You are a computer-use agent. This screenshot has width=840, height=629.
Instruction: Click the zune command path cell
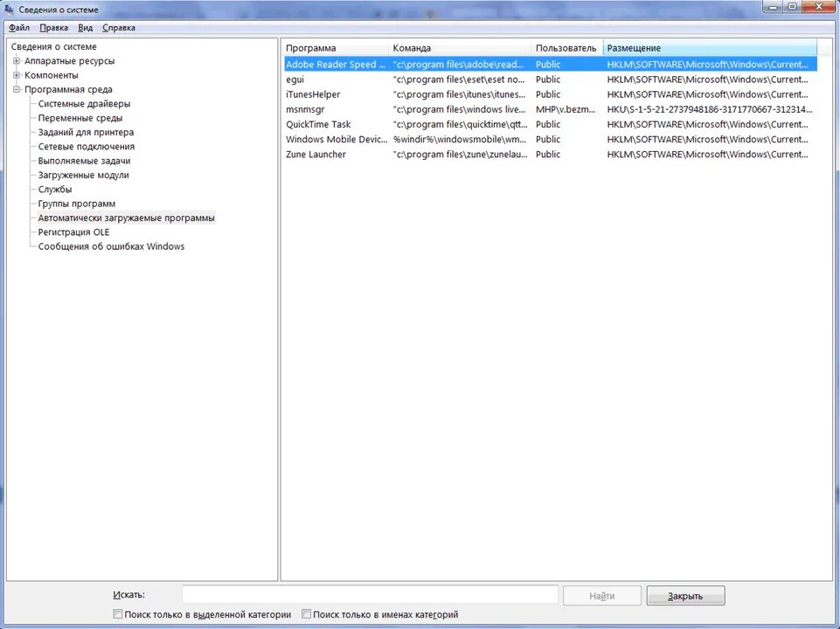[x=460, y=154]
